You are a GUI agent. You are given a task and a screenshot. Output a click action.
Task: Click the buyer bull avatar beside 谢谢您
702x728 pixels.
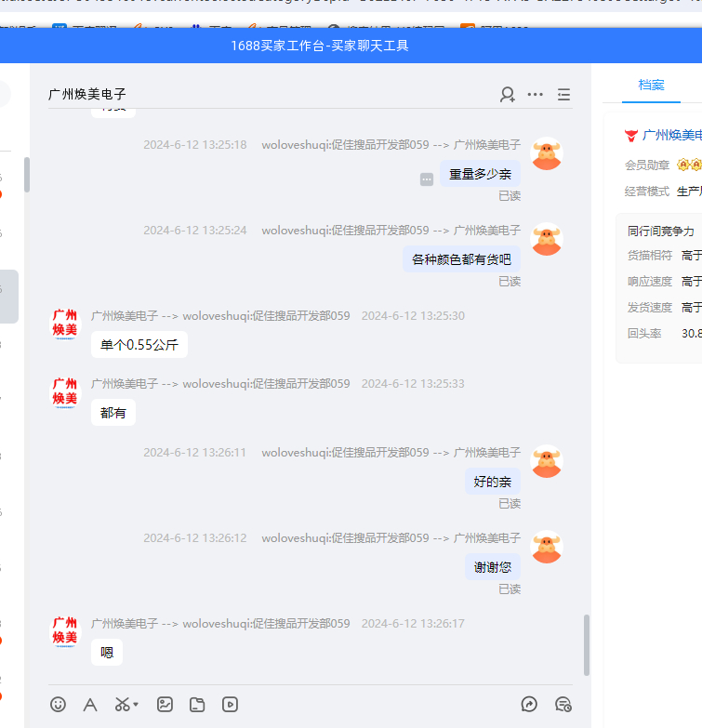coord(547,547)
